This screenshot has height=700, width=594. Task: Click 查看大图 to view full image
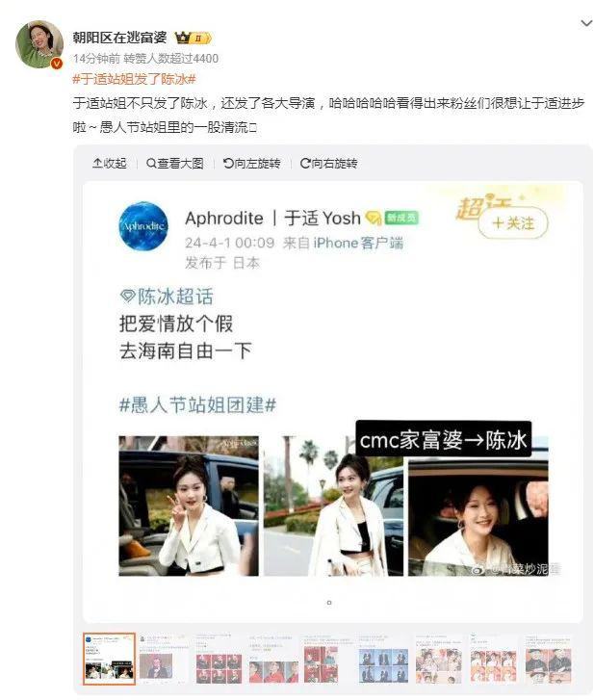[175, 164]
